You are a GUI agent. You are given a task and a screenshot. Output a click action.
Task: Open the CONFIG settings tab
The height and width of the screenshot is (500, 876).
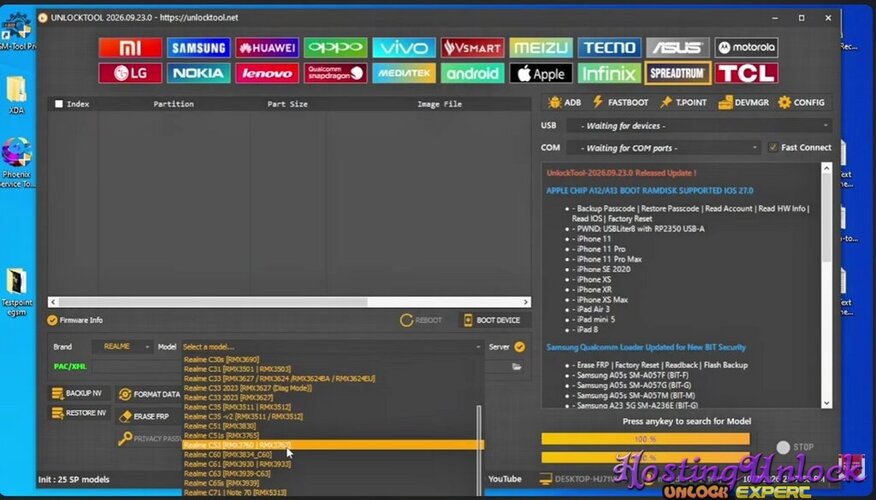click(x=801, y=103)
